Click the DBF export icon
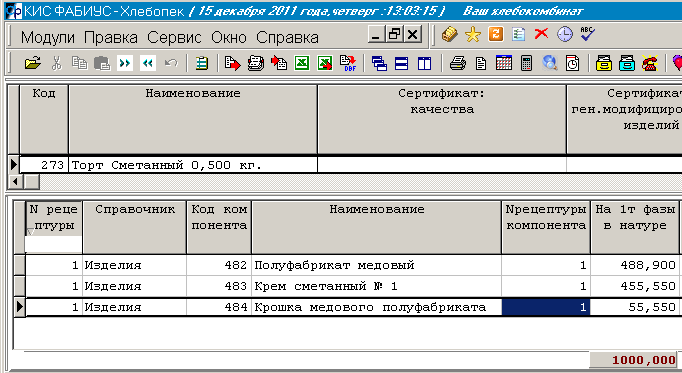Image resolution: width=682 pixels, height=373 pixels. pos(348,63)
